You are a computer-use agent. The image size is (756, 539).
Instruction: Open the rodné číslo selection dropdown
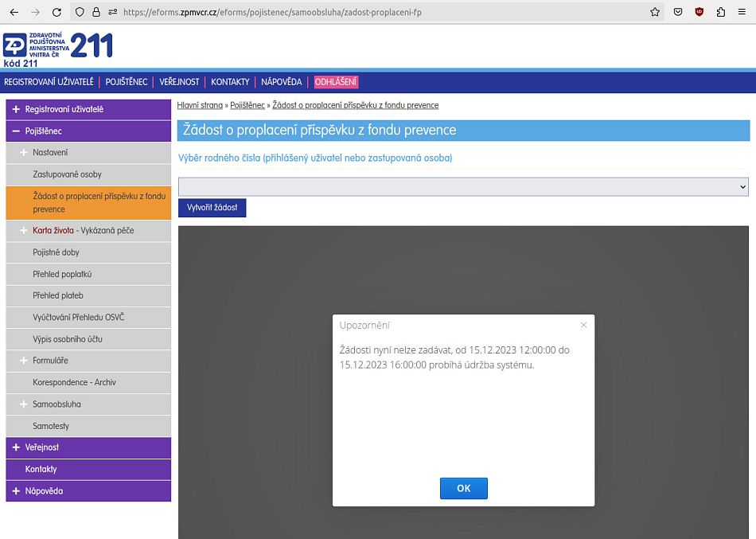463,186
